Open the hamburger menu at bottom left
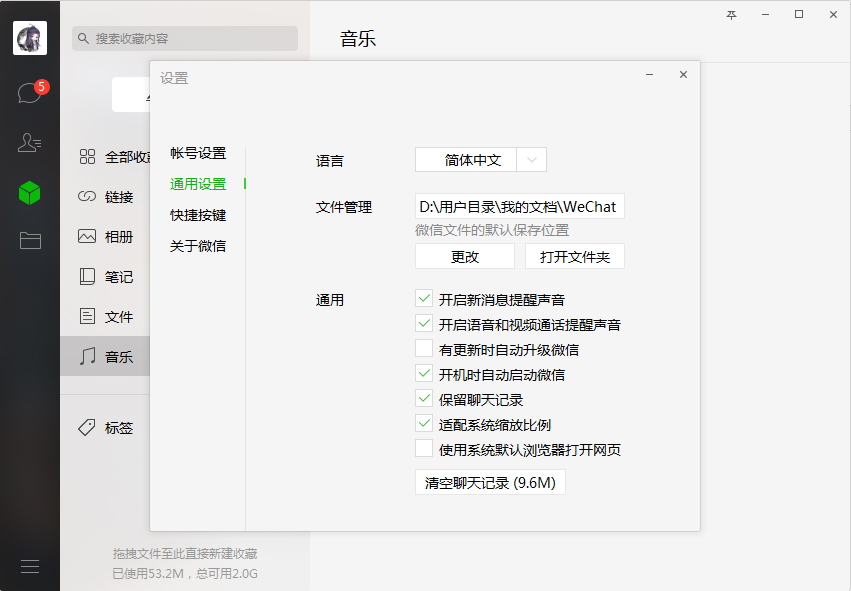 click(x=29, y=565)
